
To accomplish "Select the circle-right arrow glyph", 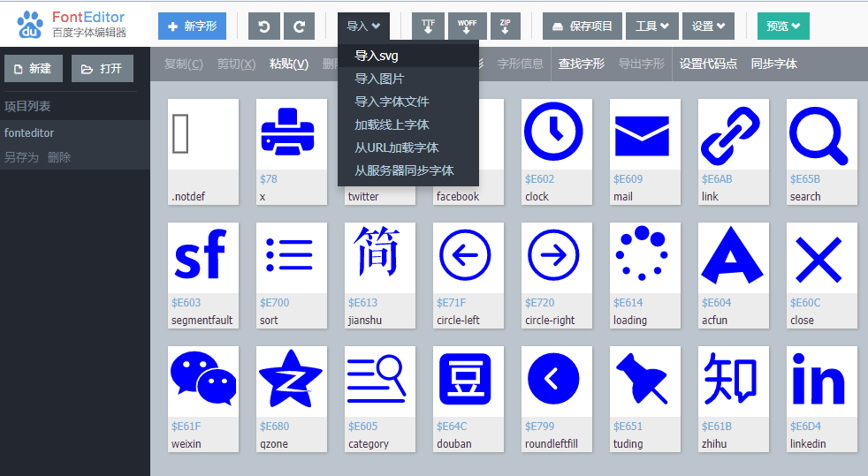I will pos(556,276).
